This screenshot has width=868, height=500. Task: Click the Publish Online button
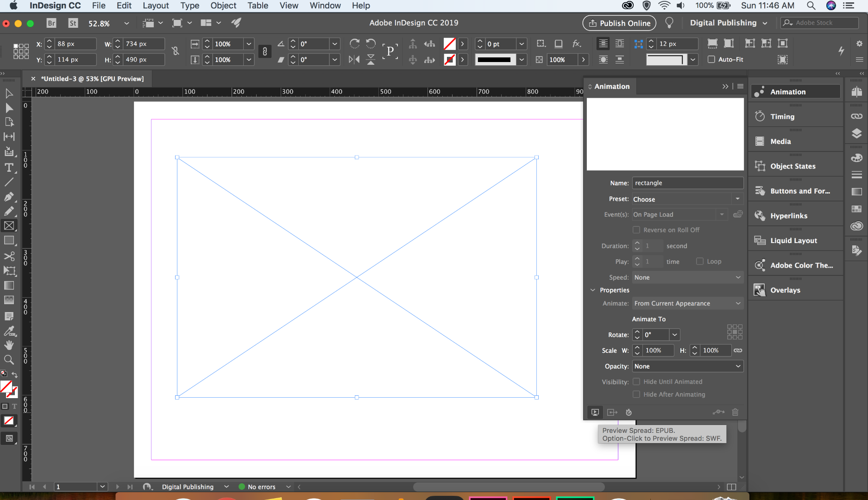pyautogui.click(x=619, y=23)
